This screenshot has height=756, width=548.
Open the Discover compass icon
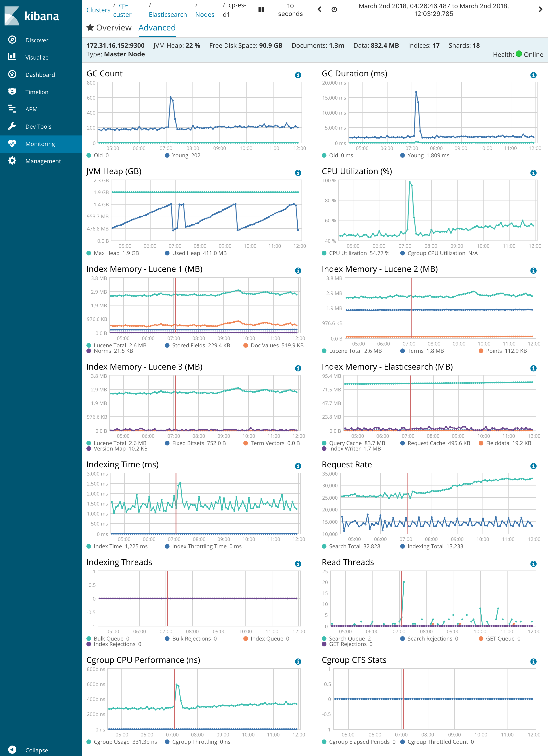tap(12, 40)
